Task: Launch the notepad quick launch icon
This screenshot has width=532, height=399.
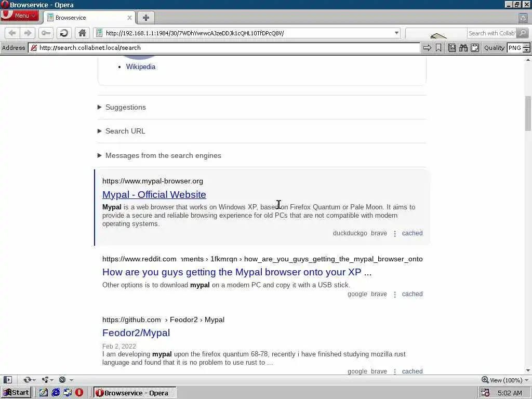Action: tap(44, 393)
